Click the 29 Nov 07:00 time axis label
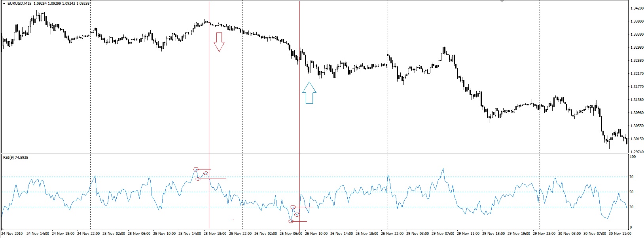This screenshot has height=238, width=644. coord(443,234)
